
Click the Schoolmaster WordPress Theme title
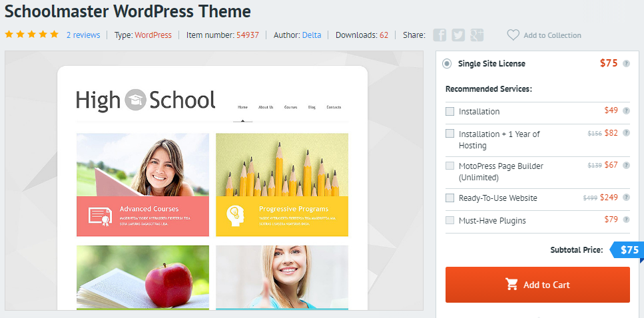coord(128,11)
